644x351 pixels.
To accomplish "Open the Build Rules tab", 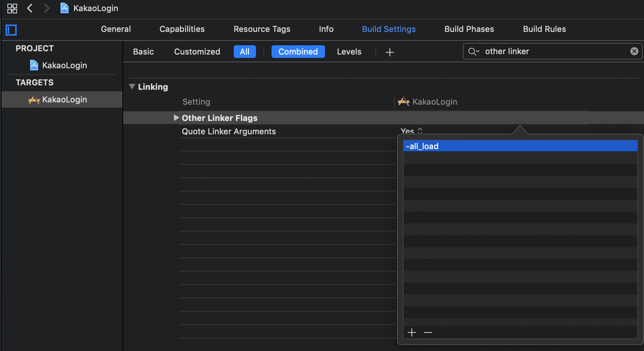I will tap(545, 29).
